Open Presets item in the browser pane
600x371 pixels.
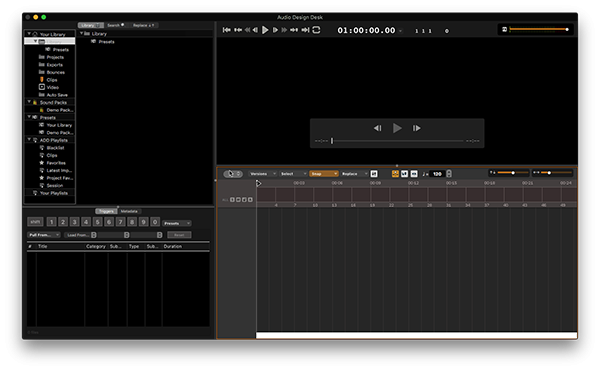click(103, 42)
